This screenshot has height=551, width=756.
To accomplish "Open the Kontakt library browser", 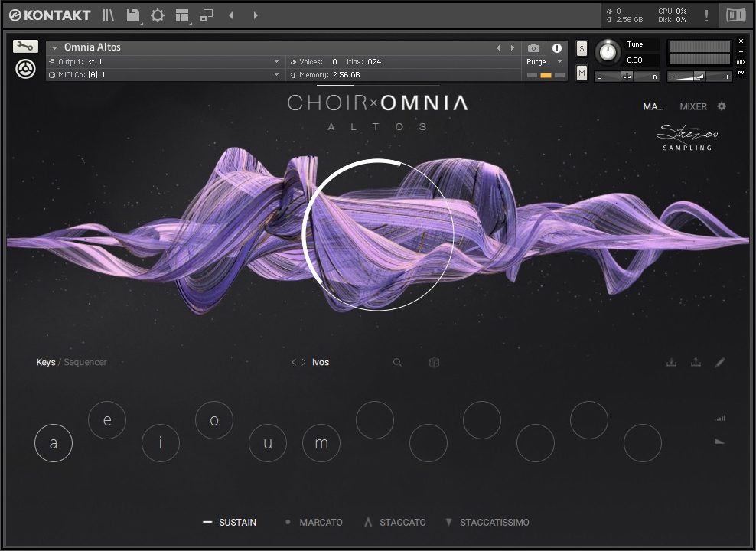I will pyautogui.click(x=109, y=15).
